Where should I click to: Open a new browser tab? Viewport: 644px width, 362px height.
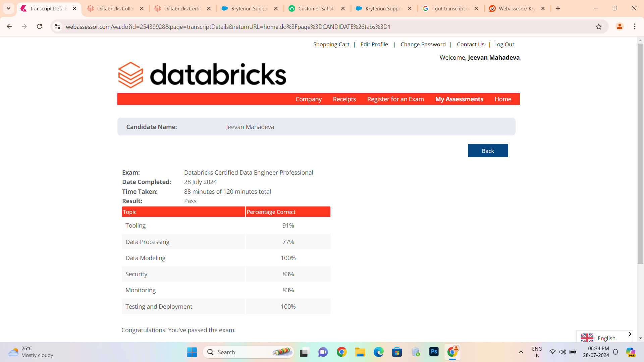pos(558,8)
